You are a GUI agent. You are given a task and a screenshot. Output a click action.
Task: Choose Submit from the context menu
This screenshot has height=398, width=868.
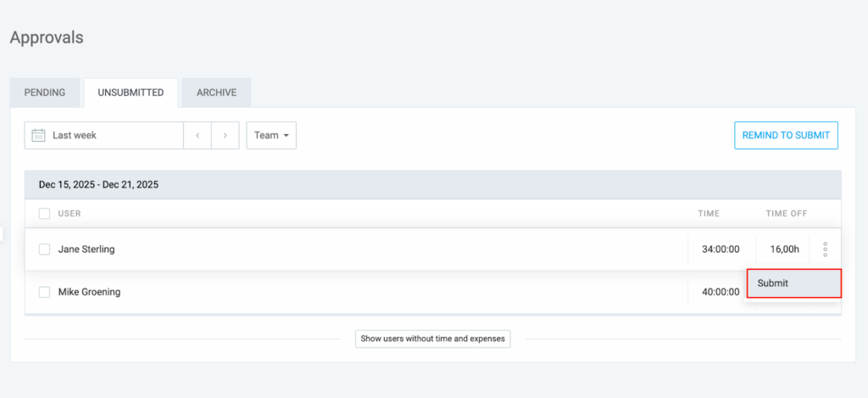793,283
